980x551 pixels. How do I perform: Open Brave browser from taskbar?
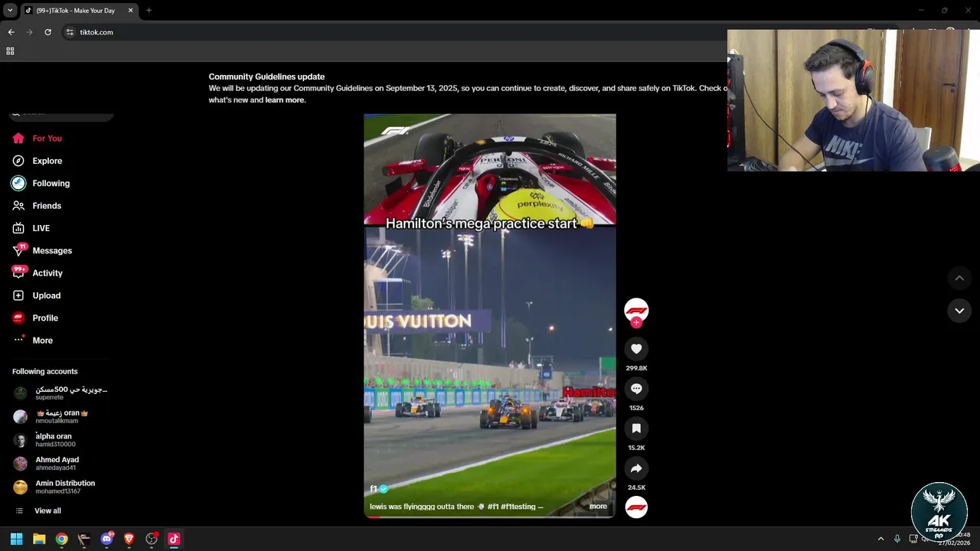[x=129, y=539]
